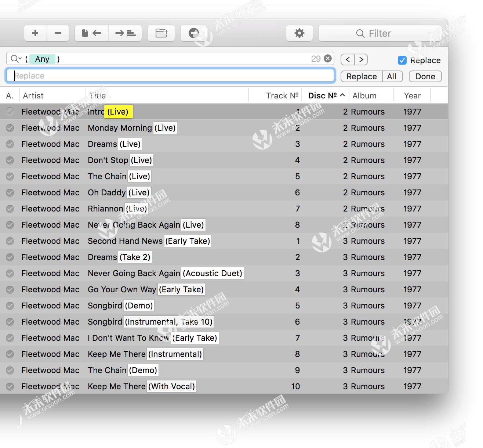Click the new folder icon in toolbar
This screenshot has height=448, width=483.
pos(161,33)
